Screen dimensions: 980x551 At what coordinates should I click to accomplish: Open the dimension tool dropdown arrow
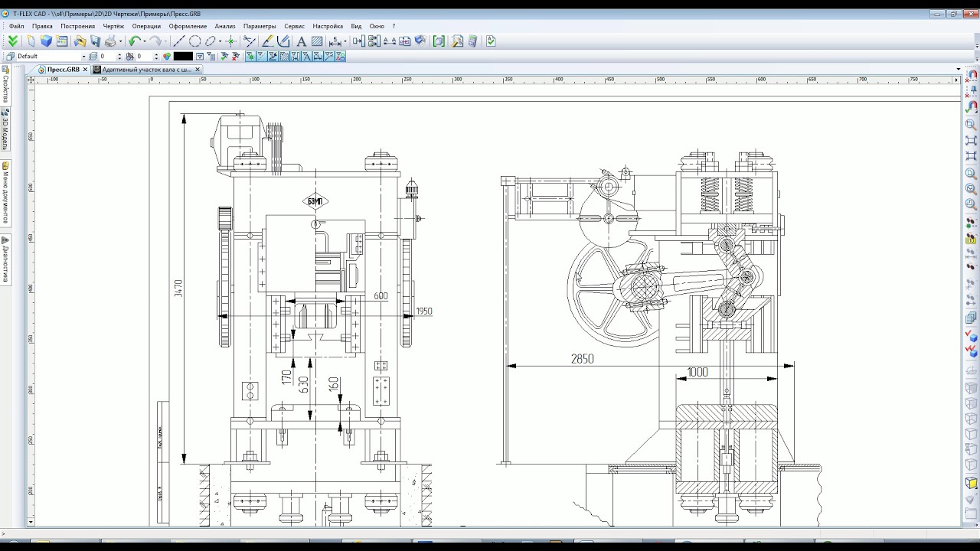pos(344,41)
